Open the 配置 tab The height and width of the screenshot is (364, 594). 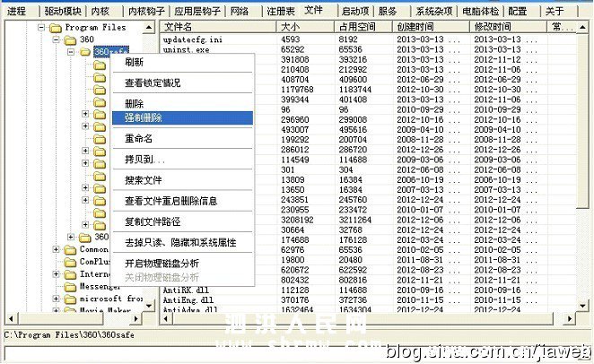coord(518,12)
